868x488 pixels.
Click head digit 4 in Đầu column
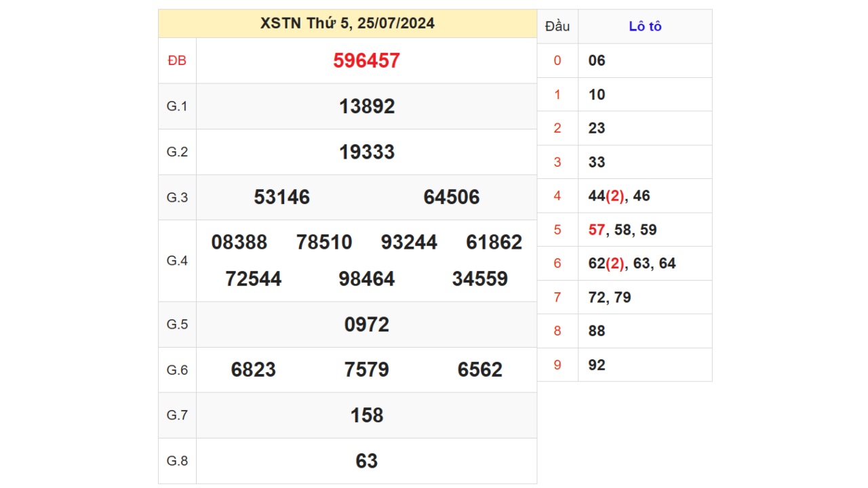[x=557, y=196]
